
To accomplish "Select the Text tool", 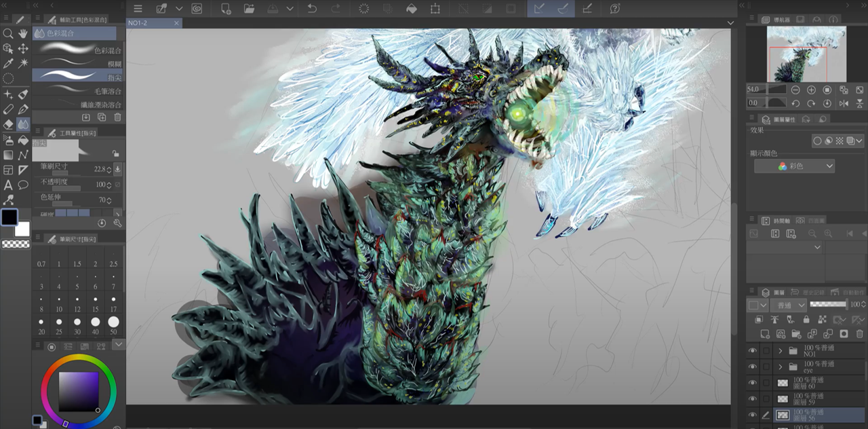I will point(8,185).
